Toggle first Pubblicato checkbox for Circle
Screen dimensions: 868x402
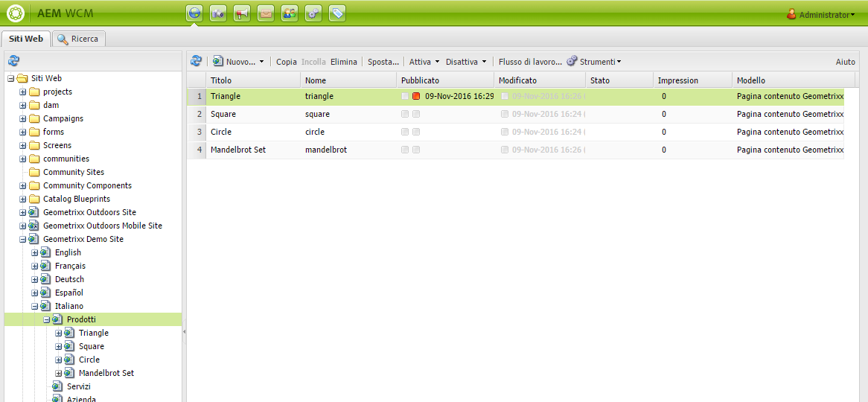point(405,132)
